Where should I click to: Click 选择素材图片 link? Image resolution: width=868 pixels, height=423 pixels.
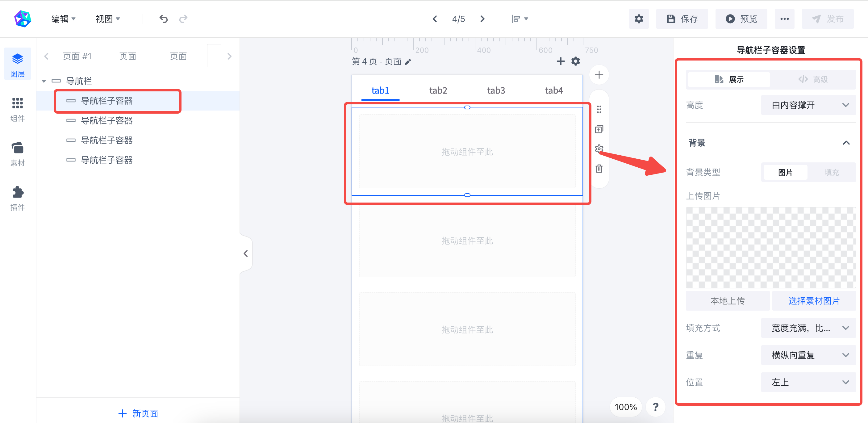814,301
